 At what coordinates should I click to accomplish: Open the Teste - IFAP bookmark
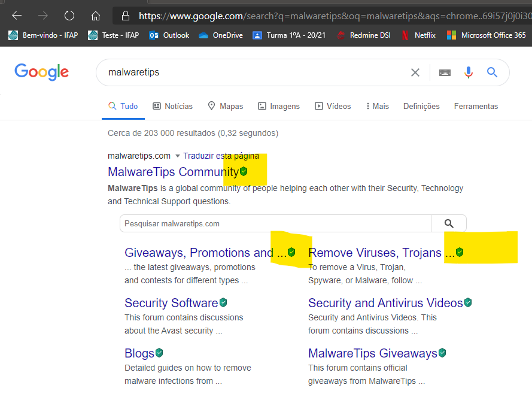[113, 35]
